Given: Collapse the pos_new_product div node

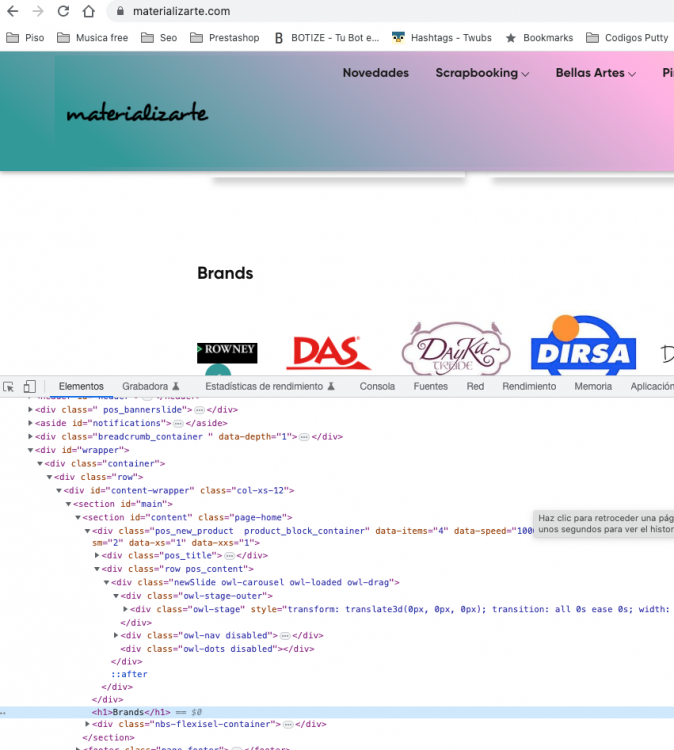Looking at the screenshot, I should click(x=88, y=531).
